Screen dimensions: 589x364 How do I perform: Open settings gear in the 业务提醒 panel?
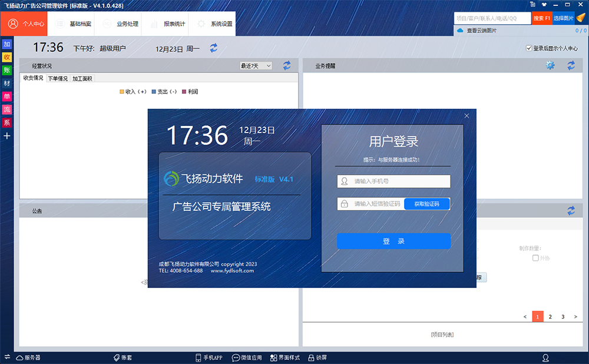[550, 65]
